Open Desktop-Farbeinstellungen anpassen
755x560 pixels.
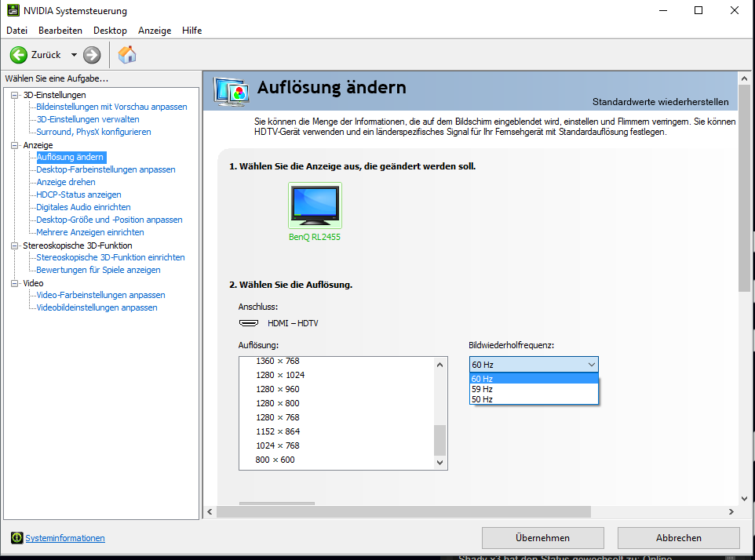tap(106, 169)
